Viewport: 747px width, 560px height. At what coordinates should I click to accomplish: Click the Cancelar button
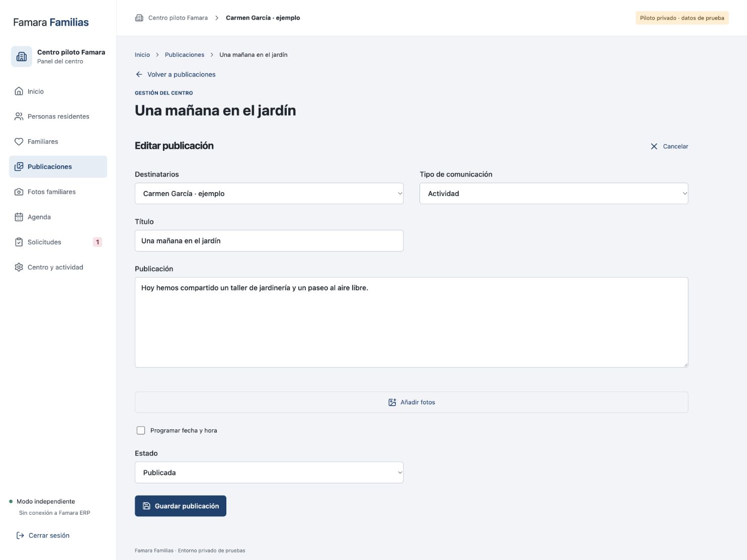pos(669,146)
